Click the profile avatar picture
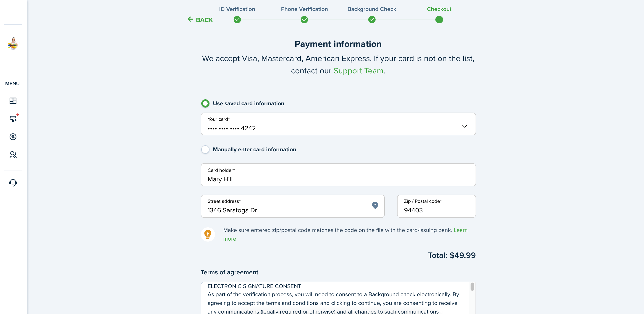 [x=13, y=43]
